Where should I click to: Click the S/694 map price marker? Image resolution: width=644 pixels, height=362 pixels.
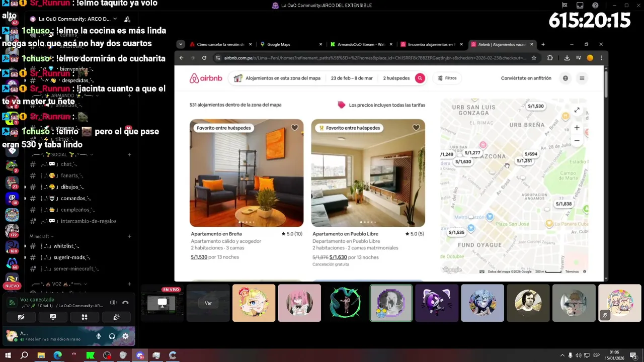(531, 154)
